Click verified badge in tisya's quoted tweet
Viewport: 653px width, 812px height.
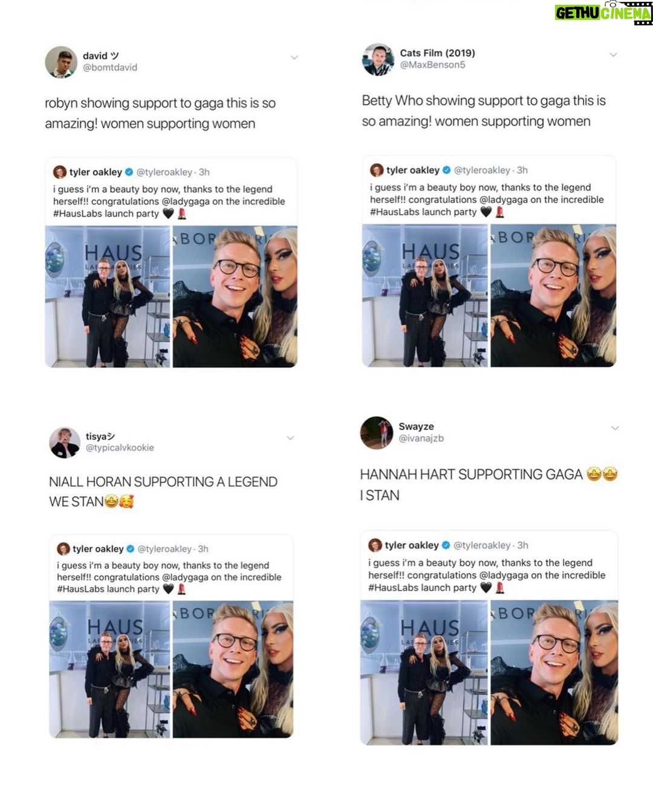(130, 549)
